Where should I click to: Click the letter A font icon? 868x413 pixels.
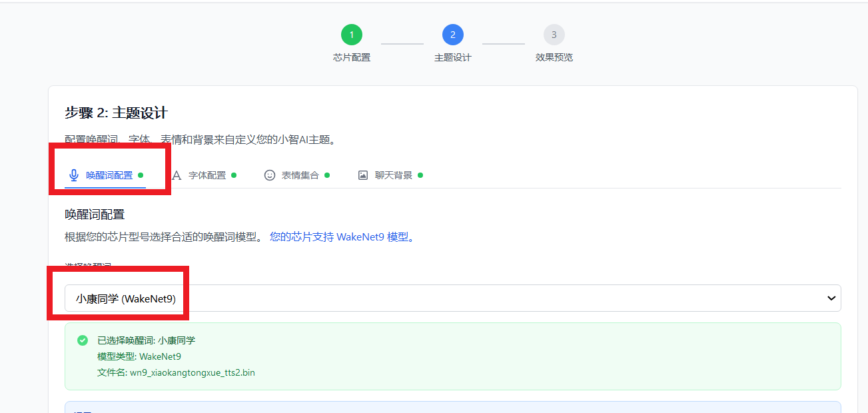[177, 175]
